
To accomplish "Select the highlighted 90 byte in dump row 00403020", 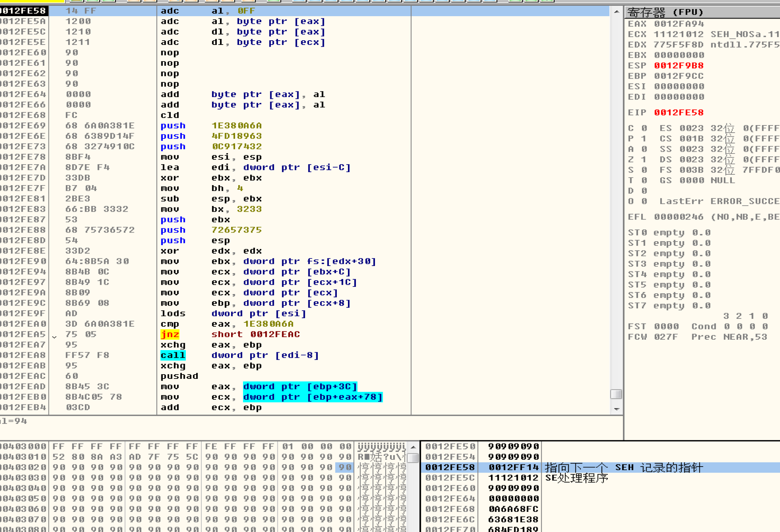I will (x=345, y=467).
